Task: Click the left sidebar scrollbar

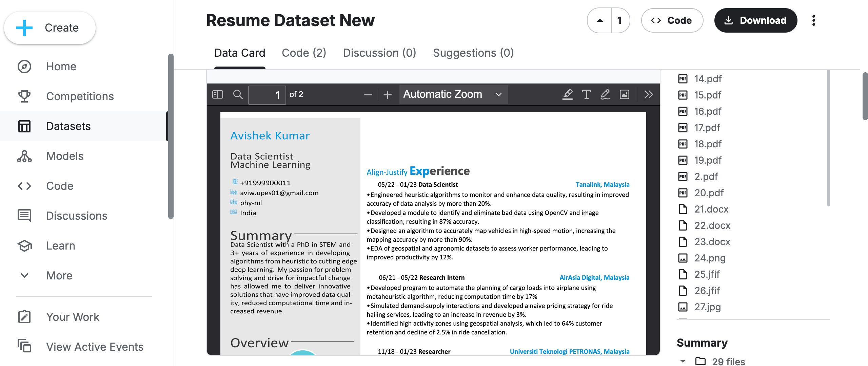Action: (x=171, y=136)
